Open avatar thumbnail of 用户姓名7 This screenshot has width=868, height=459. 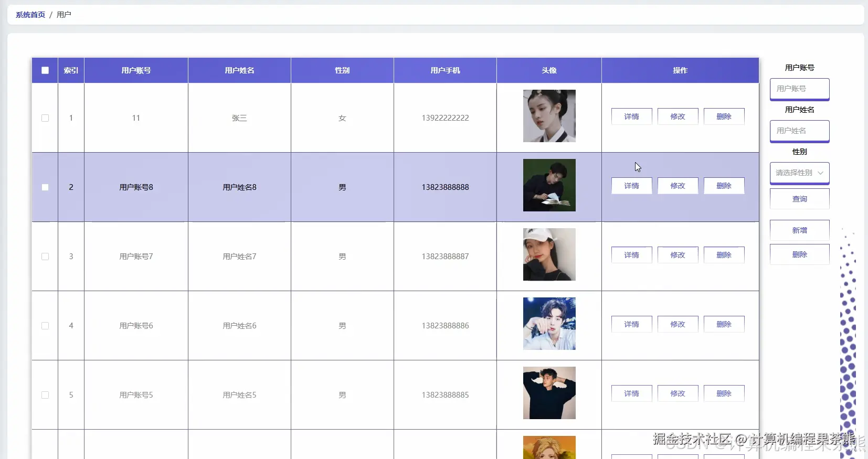549,254
